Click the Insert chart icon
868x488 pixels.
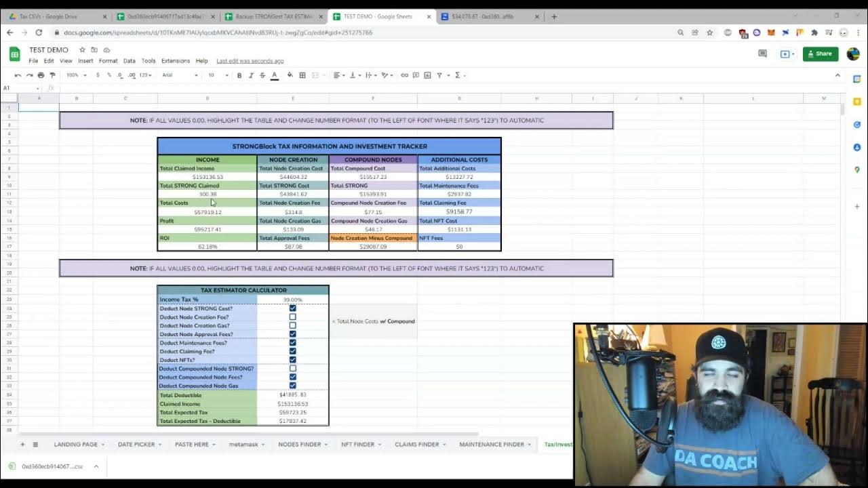pyautogui.click(x=427, y=75)
